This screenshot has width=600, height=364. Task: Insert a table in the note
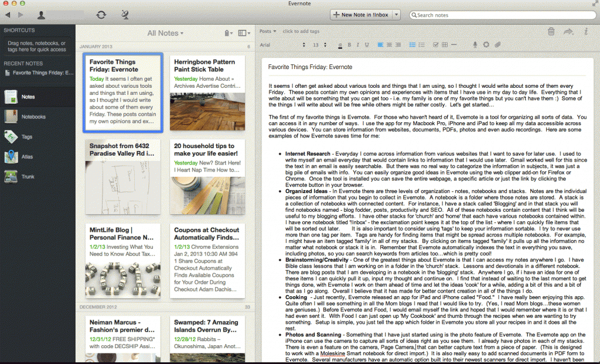pos(445,44)
